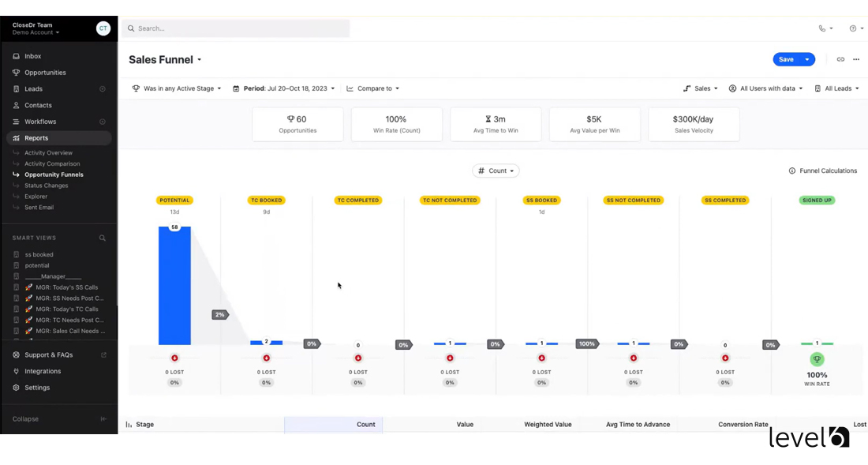Toggle Was in any Active Stage filter

point(178,88)
